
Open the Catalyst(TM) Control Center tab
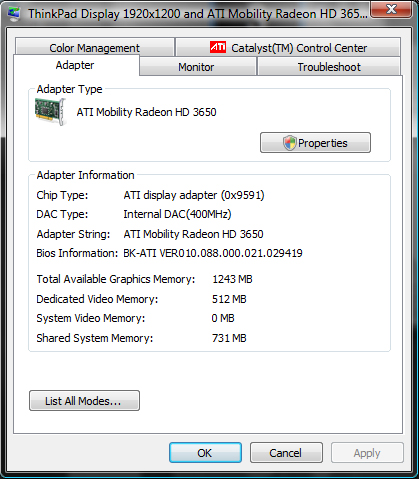(x=288, y=47)
